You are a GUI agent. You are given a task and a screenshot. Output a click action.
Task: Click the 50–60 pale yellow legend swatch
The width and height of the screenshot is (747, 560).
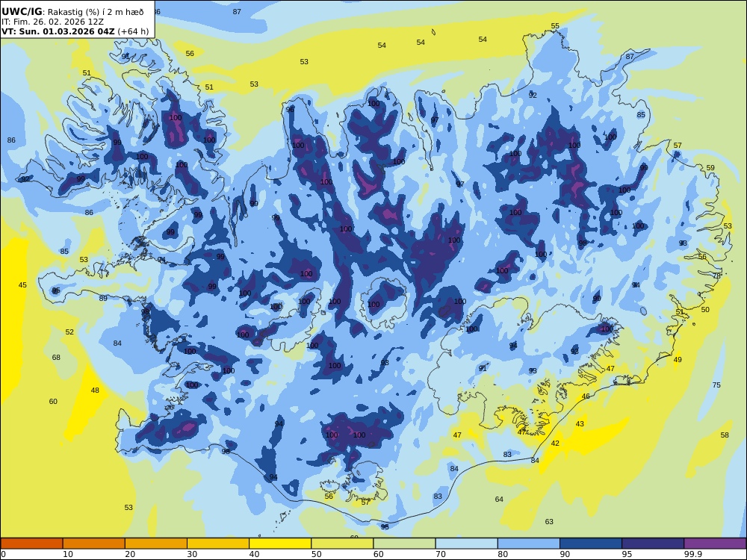pos(342,544)
